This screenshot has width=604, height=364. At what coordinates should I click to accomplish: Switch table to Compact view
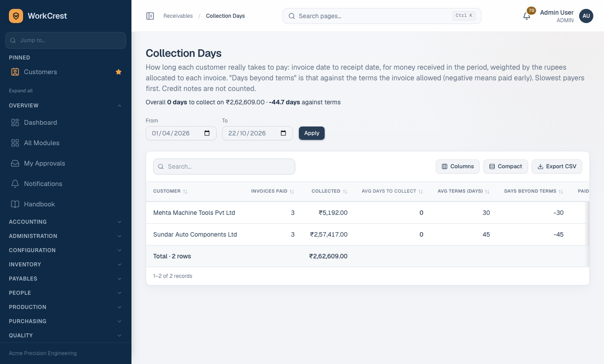pos(505,166)
